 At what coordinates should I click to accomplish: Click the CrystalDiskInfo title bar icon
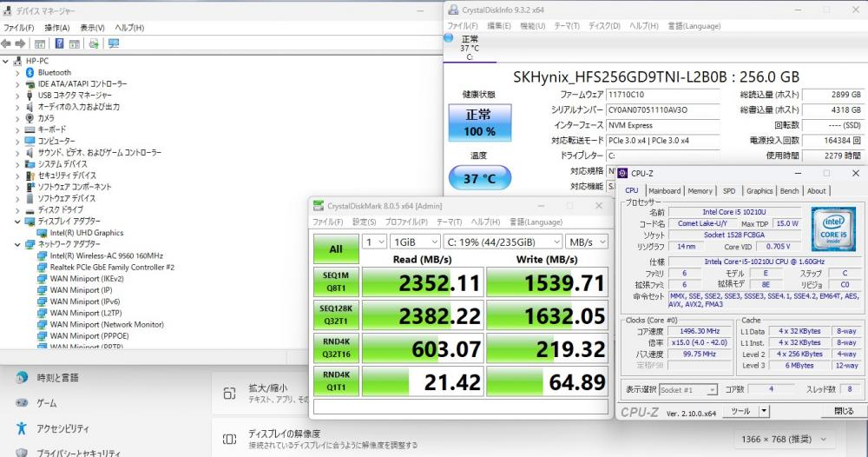453,10
